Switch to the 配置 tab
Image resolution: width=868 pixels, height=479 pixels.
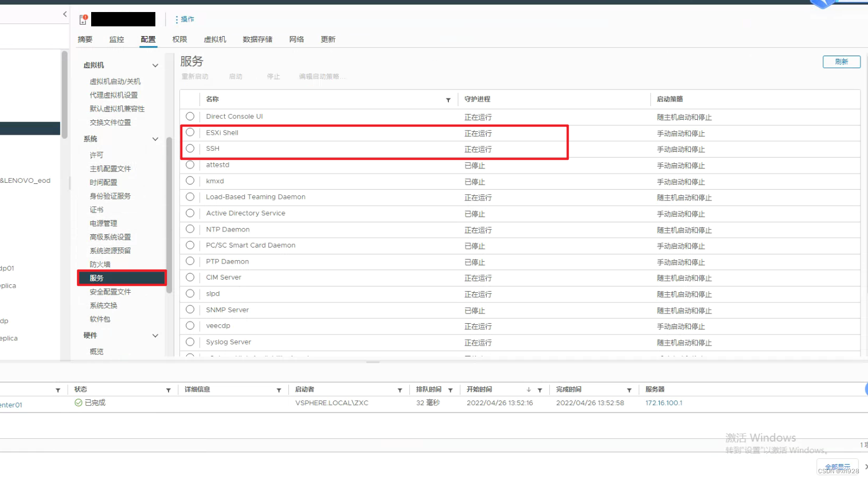(148, 40)
